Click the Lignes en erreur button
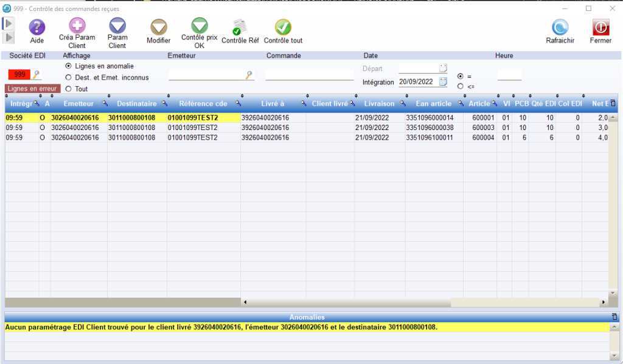 (33, 89)
